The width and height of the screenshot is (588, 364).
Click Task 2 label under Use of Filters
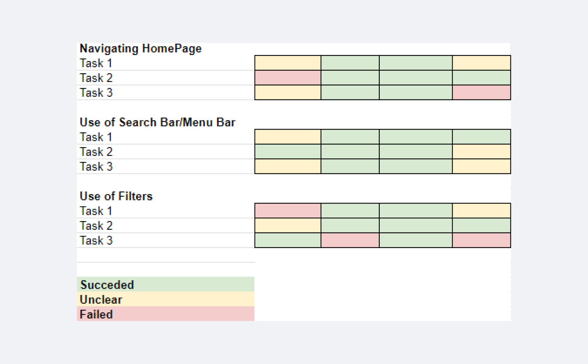[96, 226]
